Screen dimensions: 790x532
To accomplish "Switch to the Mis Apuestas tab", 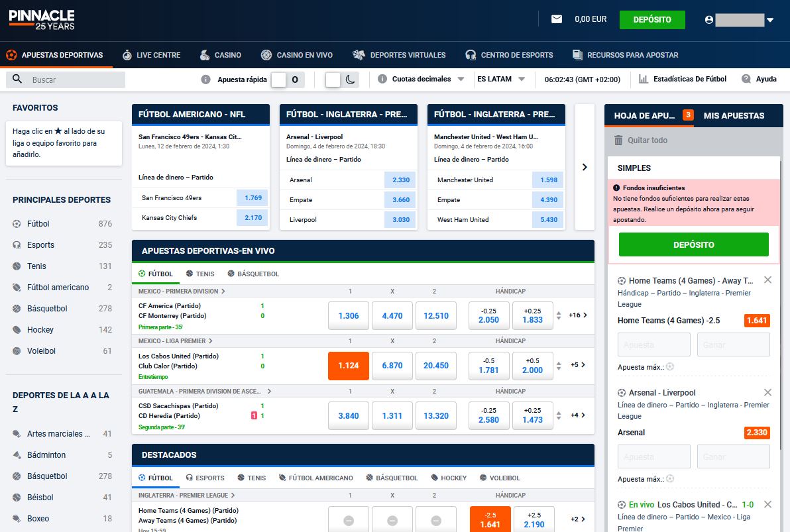I will 734,115.
